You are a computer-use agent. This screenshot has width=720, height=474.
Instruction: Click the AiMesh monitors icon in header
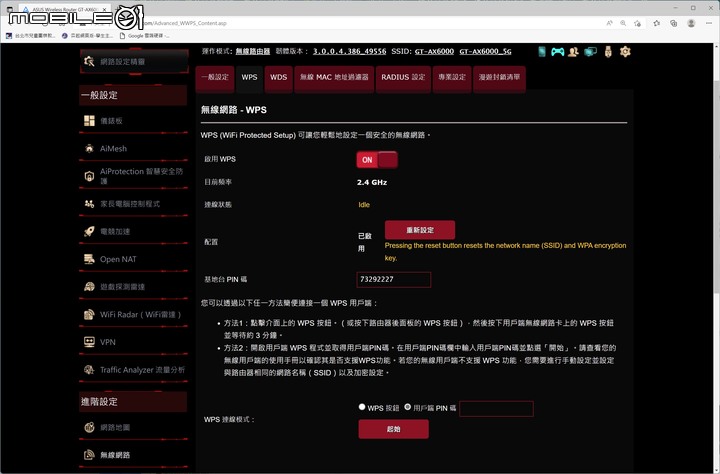coord(591,51)
